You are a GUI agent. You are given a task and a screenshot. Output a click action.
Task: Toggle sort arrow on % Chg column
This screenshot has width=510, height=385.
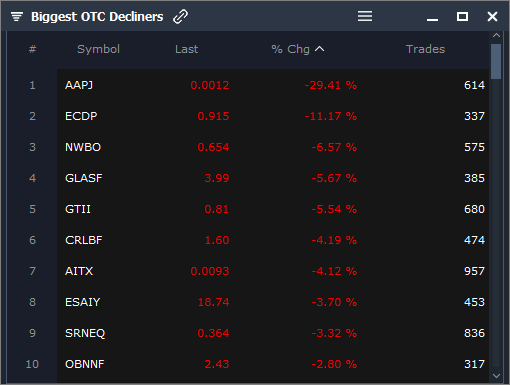319,49
